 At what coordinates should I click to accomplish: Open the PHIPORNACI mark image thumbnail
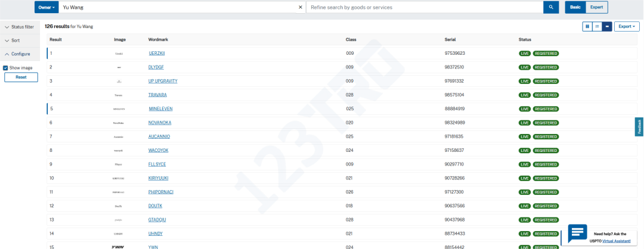[119, 192]
